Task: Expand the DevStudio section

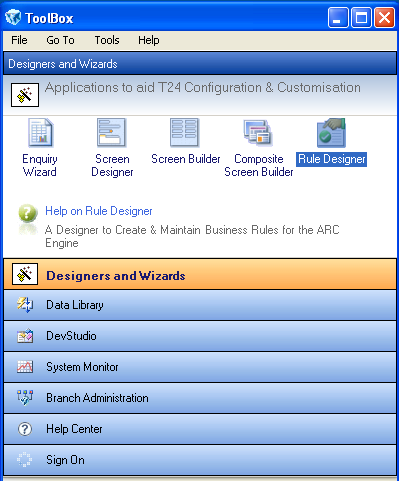Action: coord(200,336)
